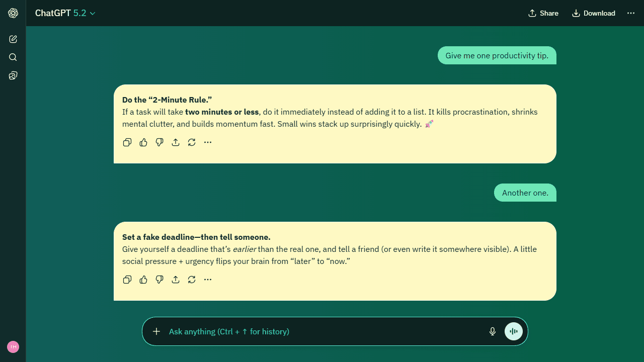Open the header three-dot options menu
Image resolution: width=644 pixels, height=362 pixels.
pyautogui.click(x=631, y=13)
